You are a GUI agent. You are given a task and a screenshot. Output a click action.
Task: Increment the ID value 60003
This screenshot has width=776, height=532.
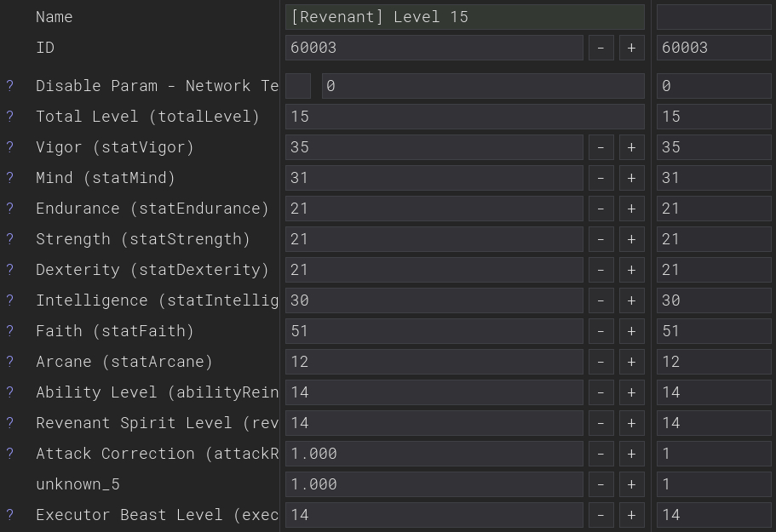click(x=631, y=48)
